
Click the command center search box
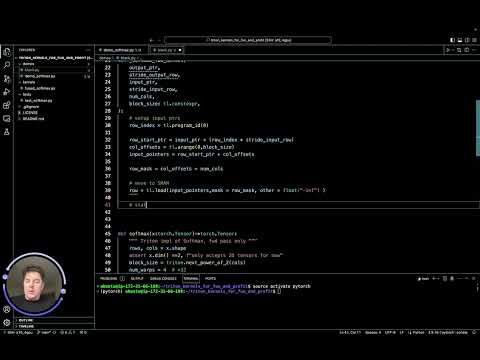click(248, 40)
